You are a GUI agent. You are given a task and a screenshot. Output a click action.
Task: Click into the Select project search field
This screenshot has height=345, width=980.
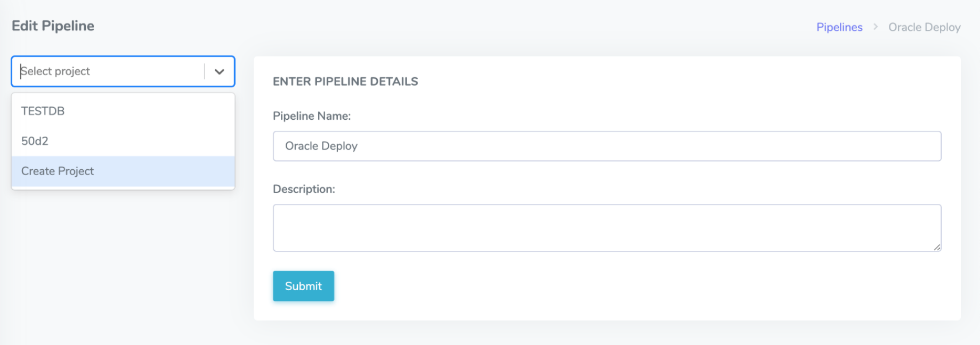coord(107,71)
